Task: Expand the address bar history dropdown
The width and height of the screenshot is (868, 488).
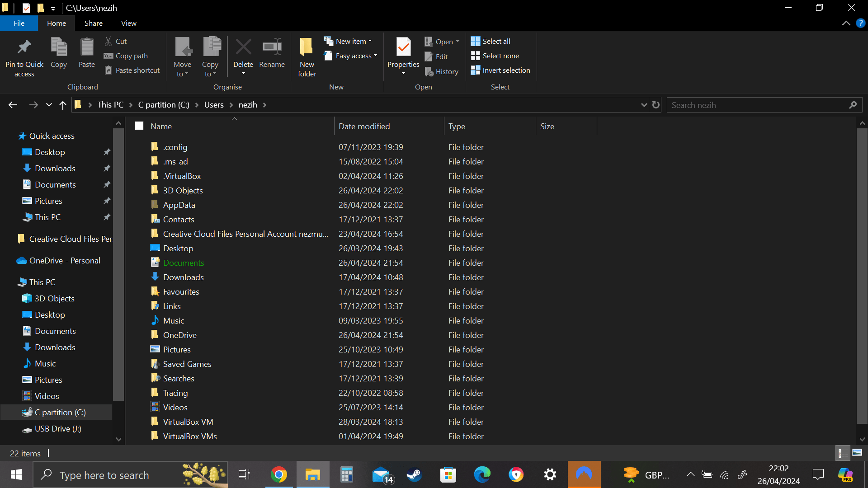Action: pyautogui.click(x=644, y=105)
